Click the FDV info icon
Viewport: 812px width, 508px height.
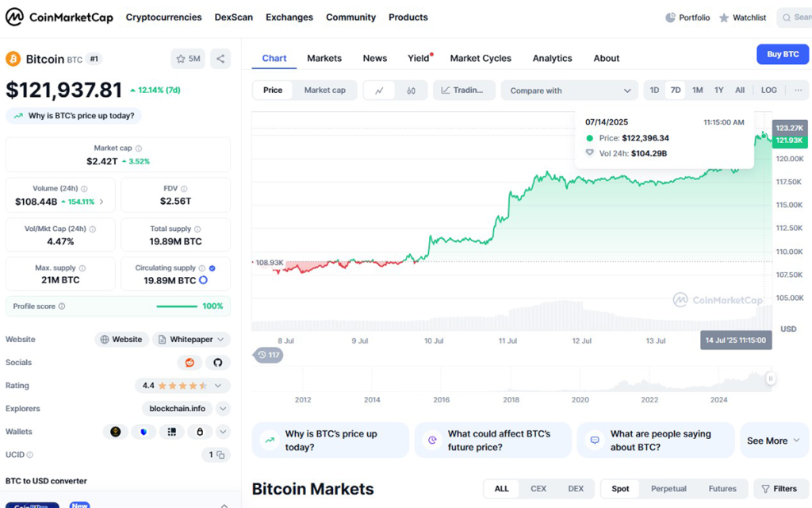pyautogui.click(x=184, y=189)
